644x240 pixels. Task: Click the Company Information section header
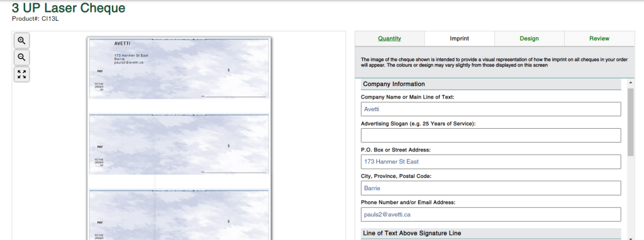coord(491,84)
